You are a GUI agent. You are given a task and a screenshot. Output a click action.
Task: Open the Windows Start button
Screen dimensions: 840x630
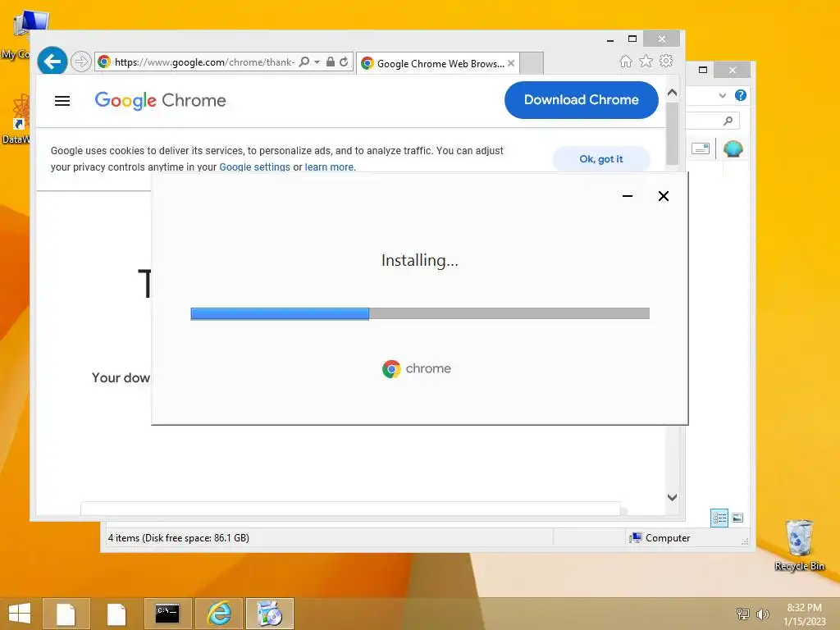(x=20, y=614)
